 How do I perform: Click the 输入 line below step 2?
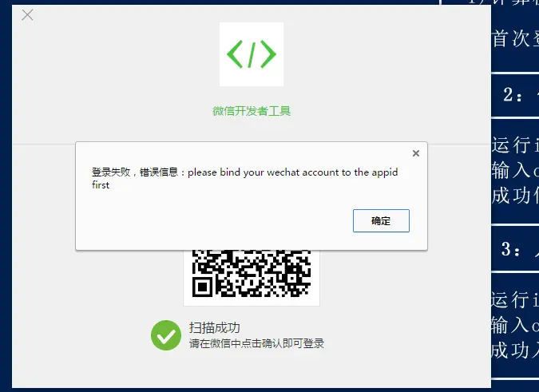click(515, 170)
